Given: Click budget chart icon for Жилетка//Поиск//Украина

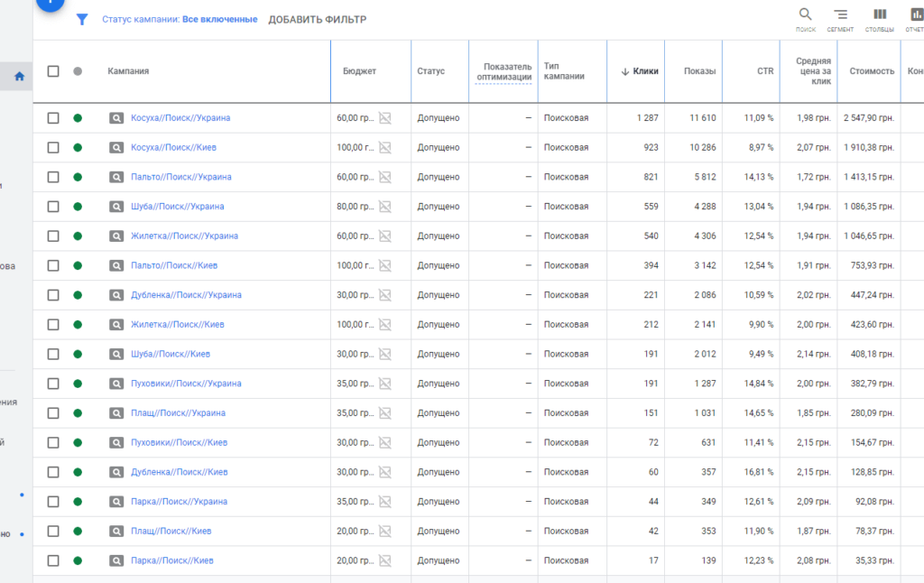Looking at the screenshot, I should tap(384, 236).
